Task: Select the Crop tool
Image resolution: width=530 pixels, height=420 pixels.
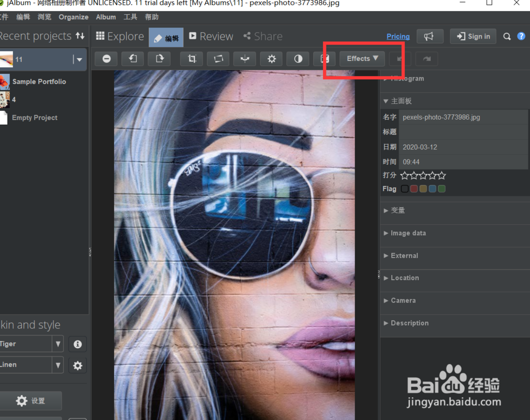Action: (x=192, y=59)
